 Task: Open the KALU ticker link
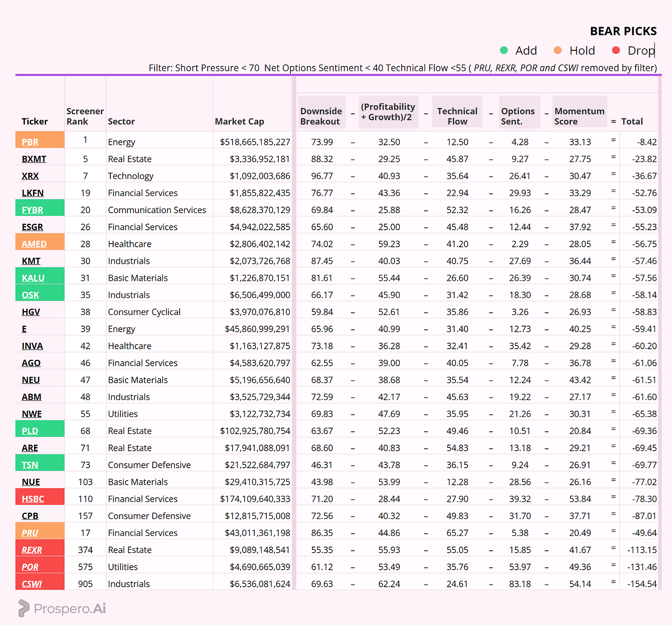point(33,278)
